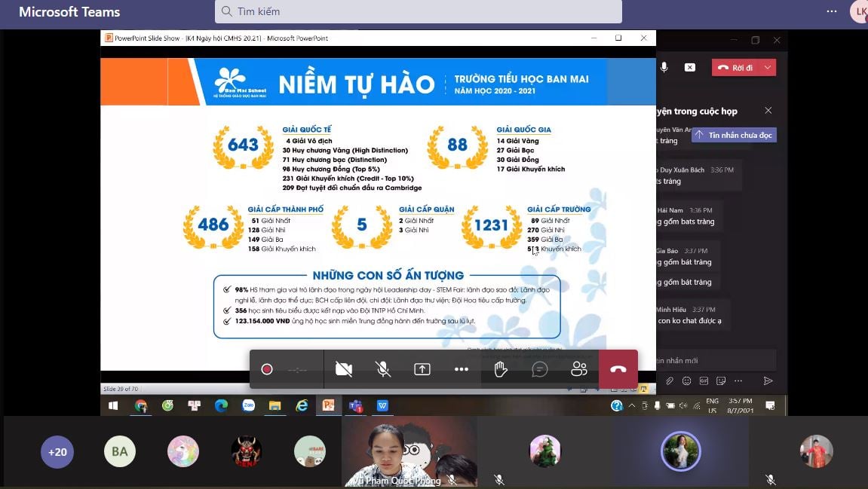Open the emoji picker in chat
This screenshot has width=868, height=489.
pos(686,381)
